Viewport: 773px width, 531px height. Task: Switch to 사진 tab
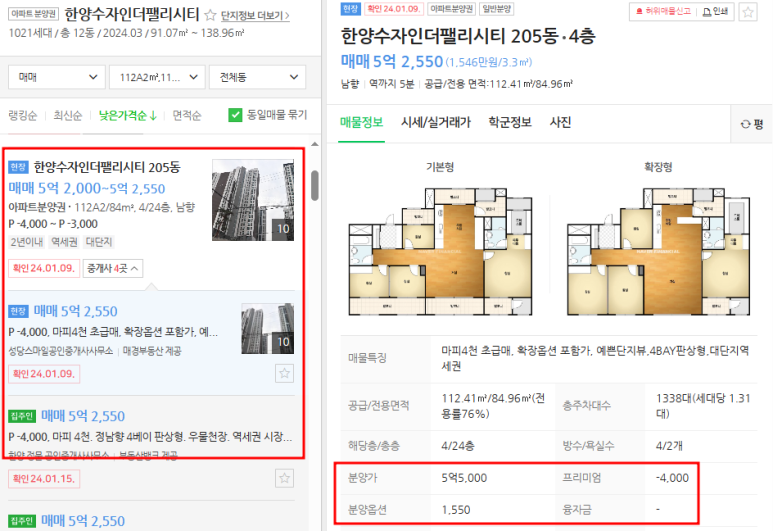point(561,122)
